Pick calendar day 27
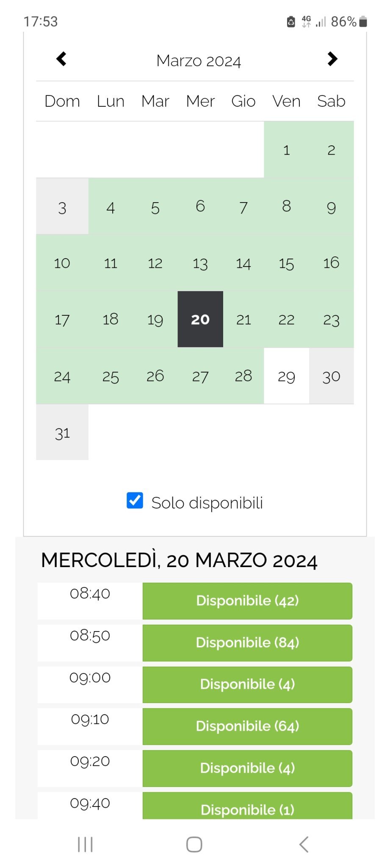 [x=200, y=376]
